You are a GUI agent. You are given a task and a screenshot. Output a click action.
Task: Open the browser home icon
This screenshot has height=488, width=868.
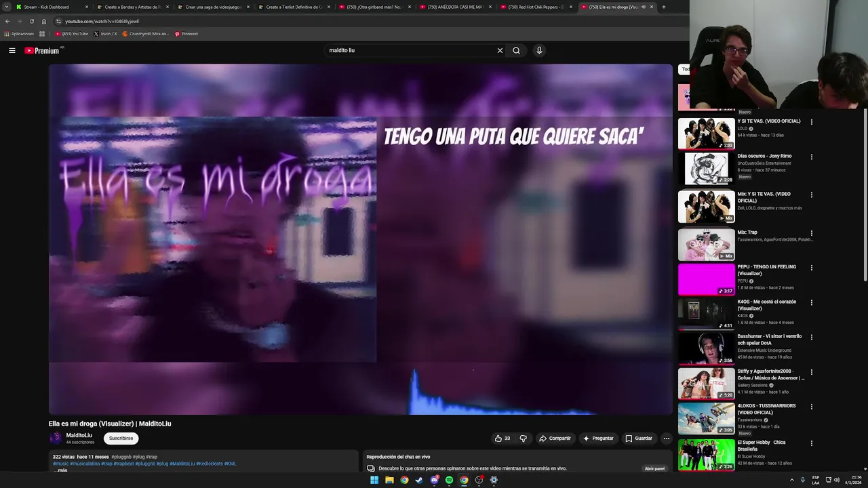[x=44, y=21]
